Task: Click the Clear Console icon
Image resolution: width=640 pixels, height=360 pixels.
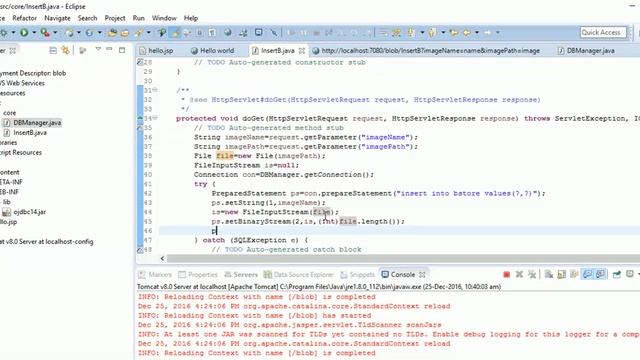Action: click(549, 275)
